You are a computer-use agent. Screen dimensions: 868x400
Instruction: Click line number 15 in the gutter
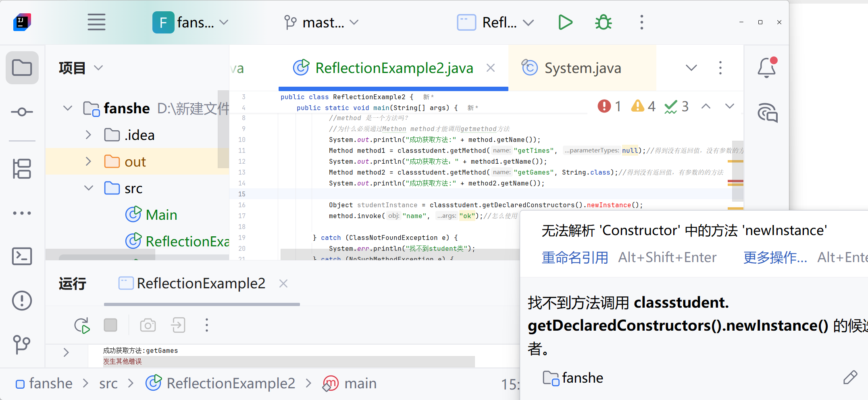click(x=242, y=194)
